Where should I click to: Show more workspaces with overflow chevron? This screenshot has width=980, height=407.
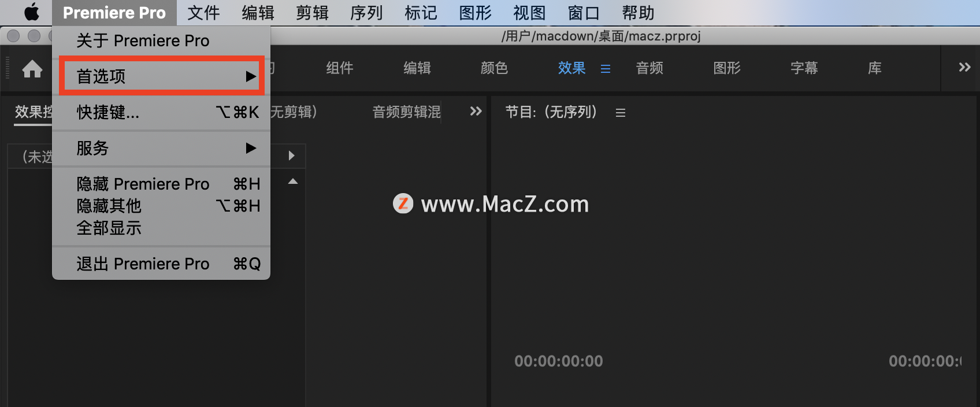tap(964, 68)
